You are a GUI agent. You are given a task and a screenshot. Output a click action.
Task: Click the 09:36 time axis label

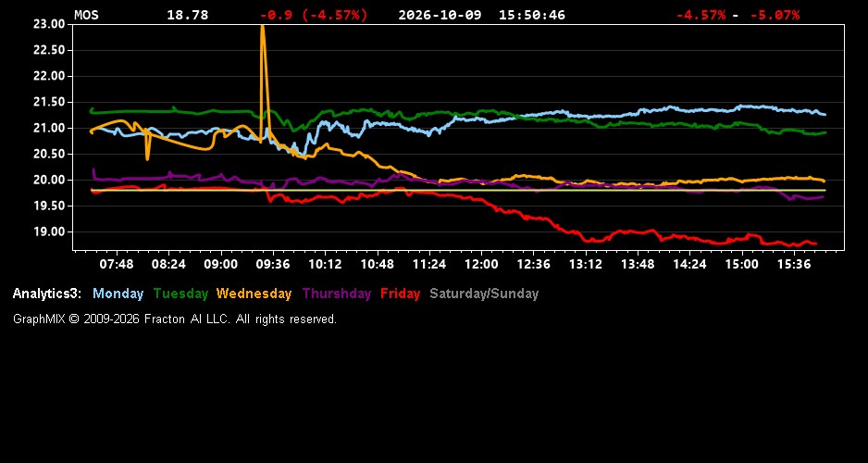click(273, 265)
